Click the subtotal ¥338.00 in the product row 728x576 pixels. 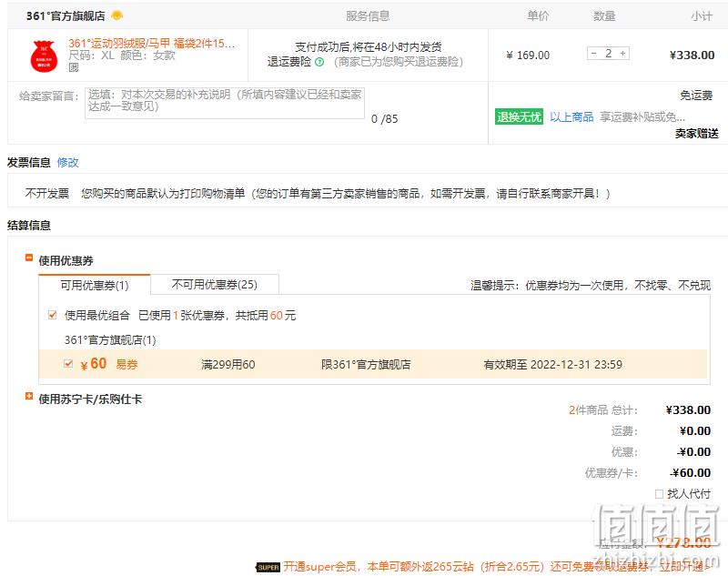692,56
